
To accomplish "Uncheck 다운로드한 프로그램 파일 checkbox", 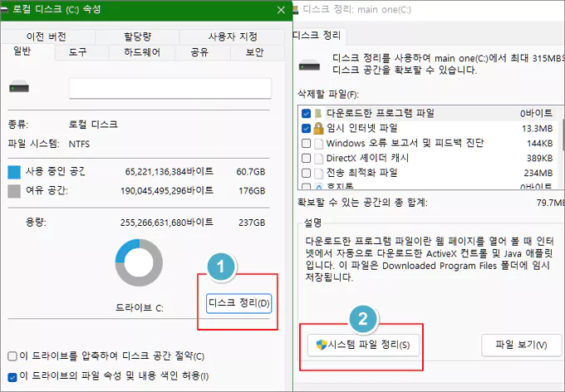I will pos(306,114).
